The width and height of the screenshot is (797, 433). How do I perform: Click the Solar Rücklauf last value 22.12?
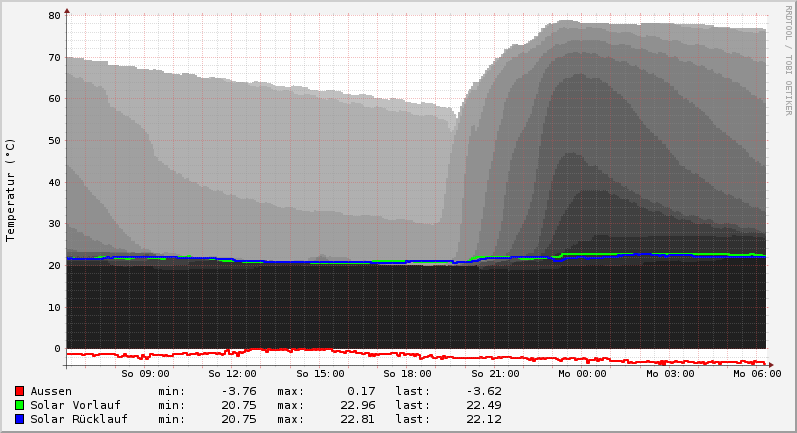click(484, 419)
